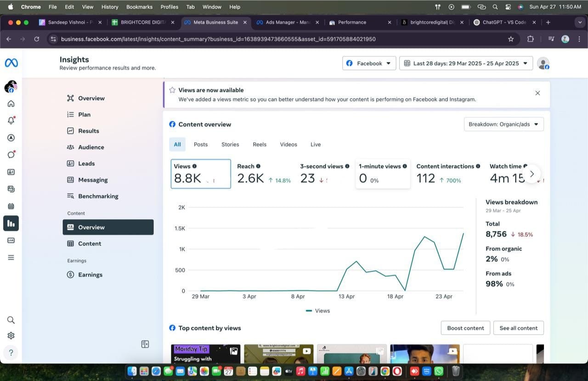Open the All tools hamburger icon
This screenshot has width=588, height=381.
pyautogui.click(x=11, y=258)
